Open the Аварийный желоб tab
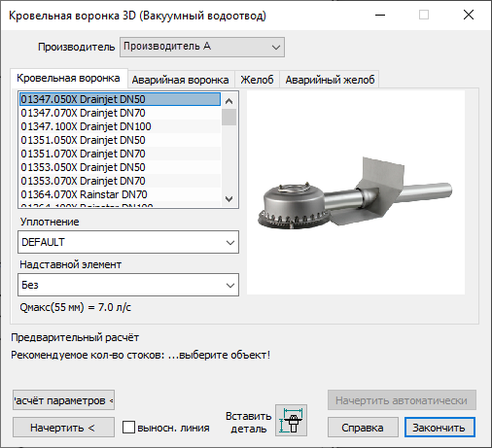 330,80
